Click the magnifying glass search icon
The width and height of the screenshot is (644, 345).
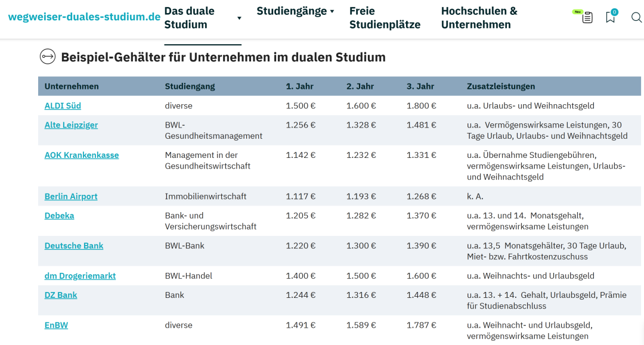(636, 17)
